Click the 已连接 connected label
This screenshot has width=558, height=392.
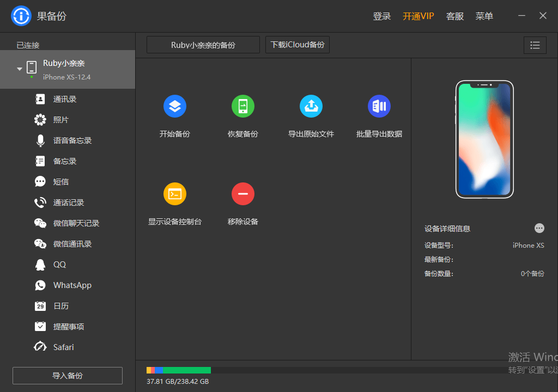(28, 45)
